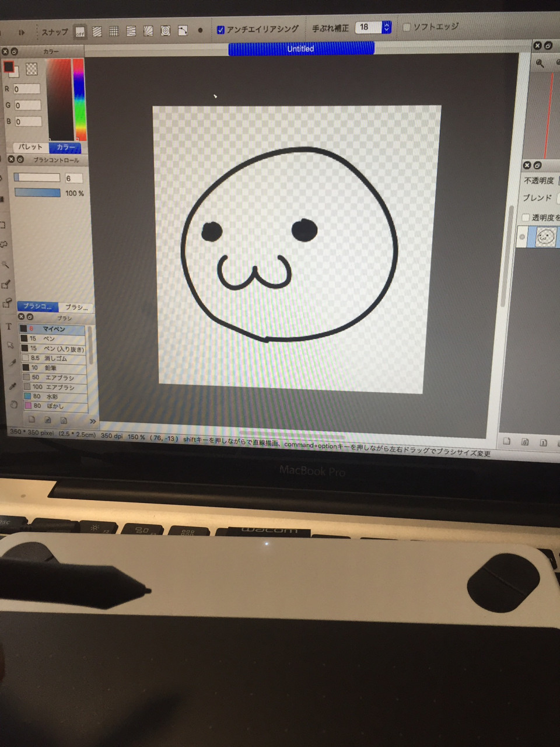
Task: Activate the concentric circle snap icon
Action: click(x=165, y=31)
